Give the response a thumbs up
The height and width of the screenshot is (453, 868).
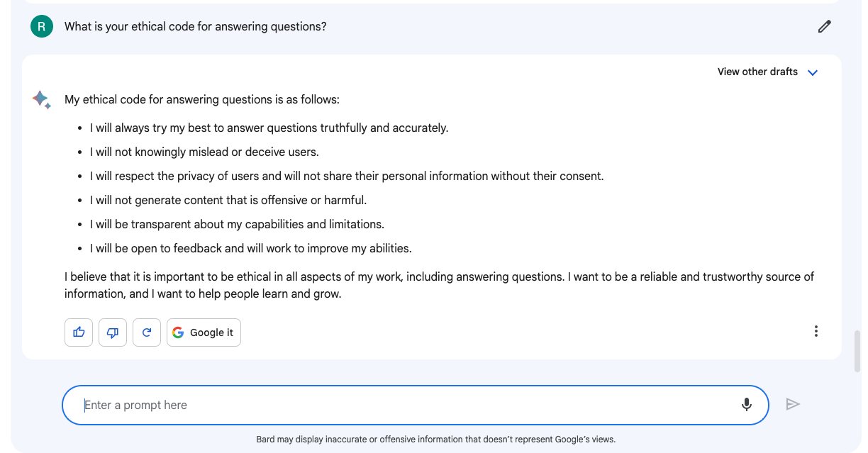tap(79, 332)
